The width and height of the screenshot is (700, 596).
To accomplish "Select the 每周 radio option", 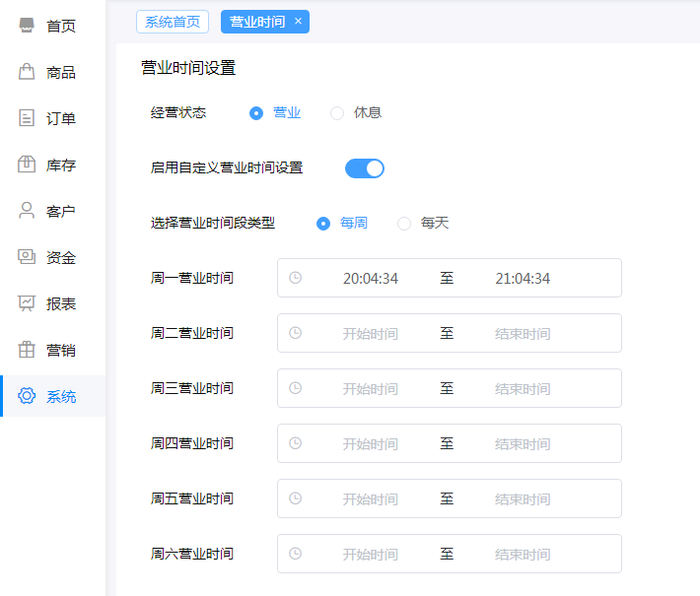I will (323, 224).
